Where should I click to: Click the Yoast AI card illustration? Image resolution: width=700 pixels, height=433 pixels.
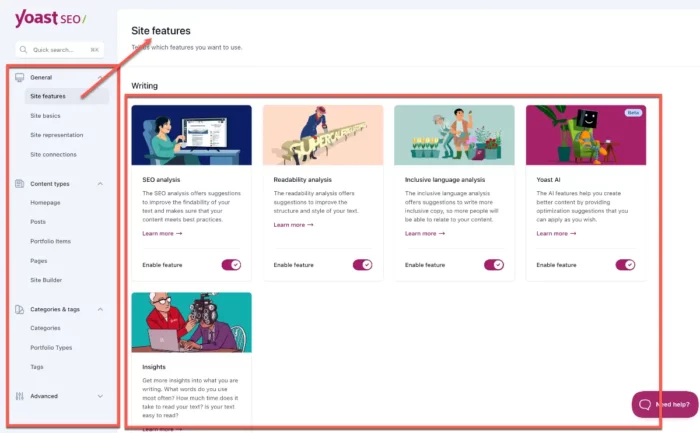click(586, 135)
